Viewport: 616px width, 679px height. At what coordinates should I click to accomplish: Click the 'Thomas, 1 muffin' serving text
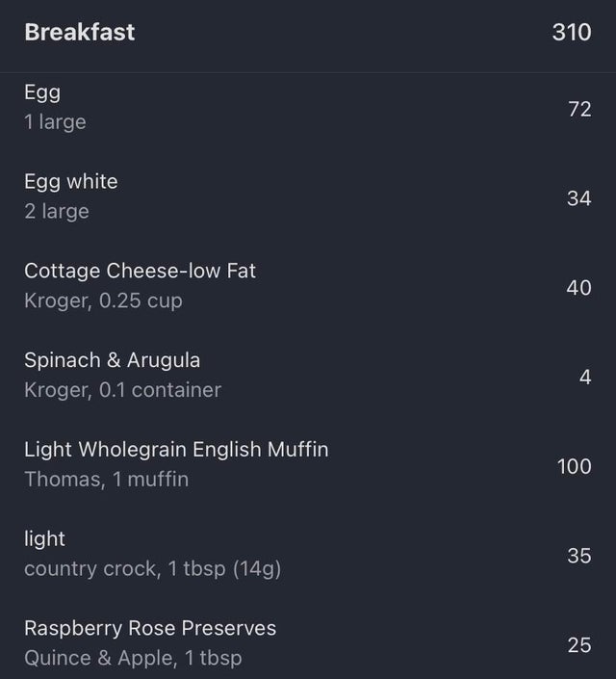(x=107, y=479)
